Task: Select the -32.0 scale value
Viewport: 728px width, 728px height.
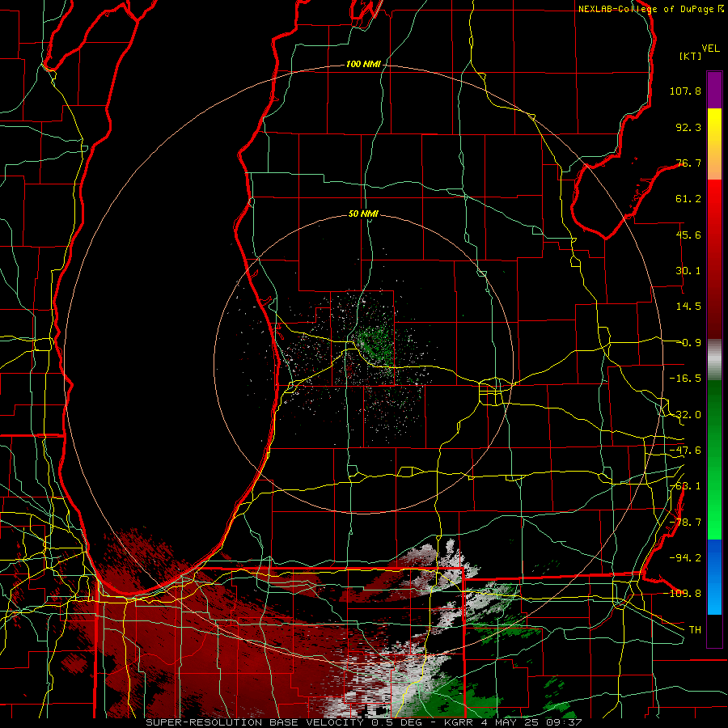Action: pos(685,415)
